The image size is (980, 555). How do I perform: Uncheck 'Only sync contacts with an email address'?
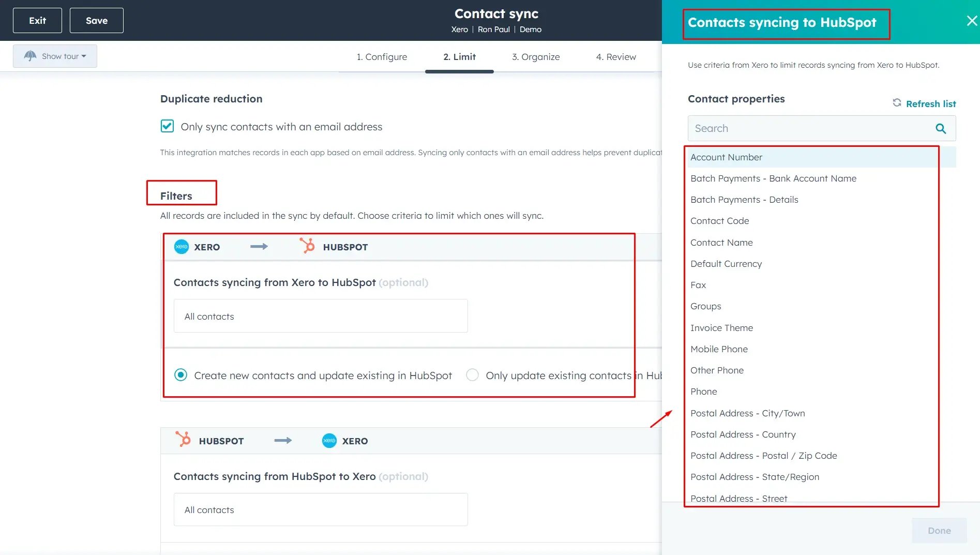[x=167, y=126]
